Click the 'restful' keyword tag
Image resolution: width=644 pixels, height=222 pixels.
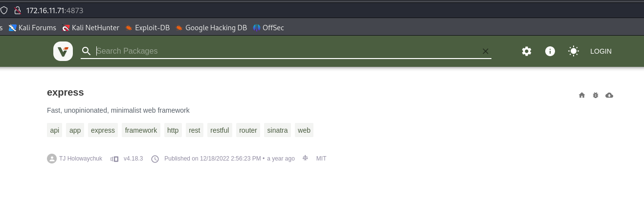(x=220, y=130)
